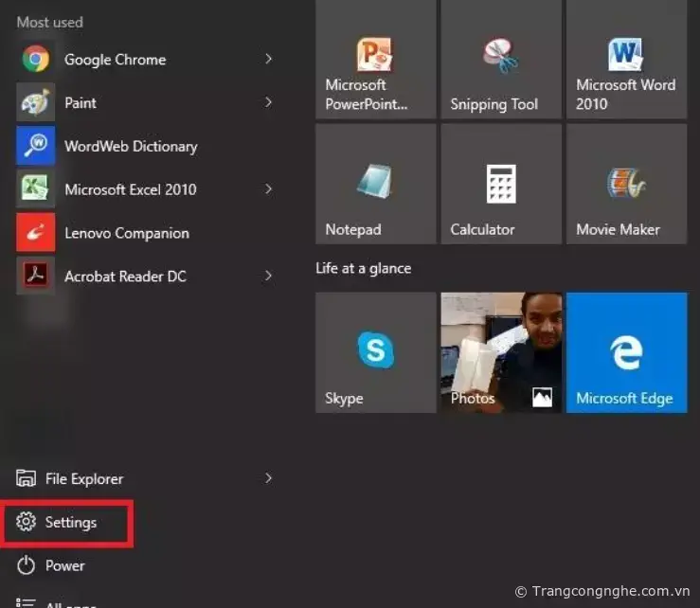Open Google Chrome from Most used list
This screenshot has width=700, height=608.
pyautogui.click(x=114, y=60)
